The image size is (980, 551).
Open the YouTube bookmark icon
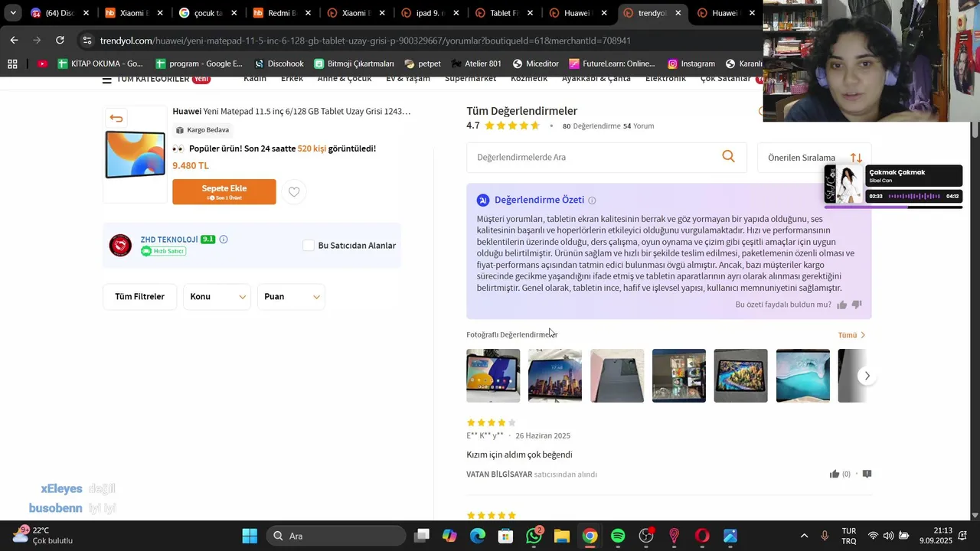42,64
